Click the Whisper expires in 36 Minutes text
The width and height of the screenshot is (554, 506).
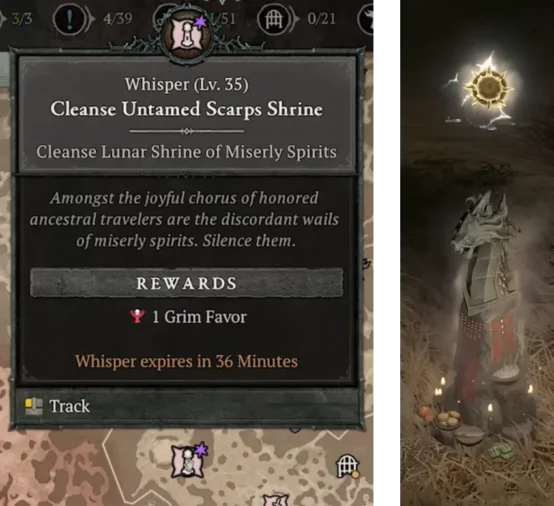click(x=187, y=361)
